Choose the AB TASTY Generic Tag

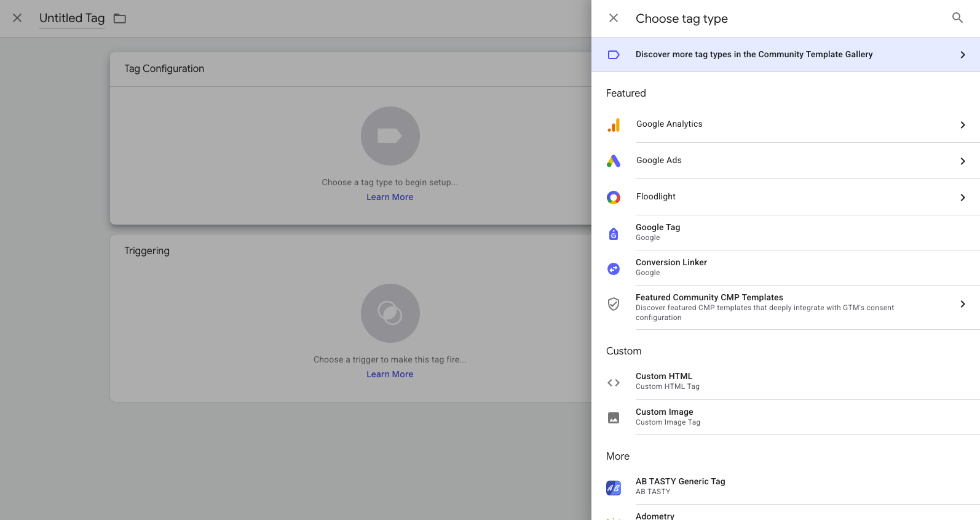(786, 487)
